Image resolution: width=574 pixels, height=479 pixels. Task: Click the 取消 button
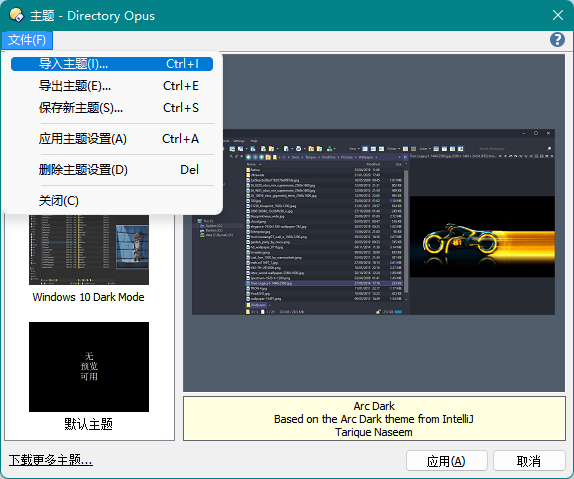tap(529, 461)
